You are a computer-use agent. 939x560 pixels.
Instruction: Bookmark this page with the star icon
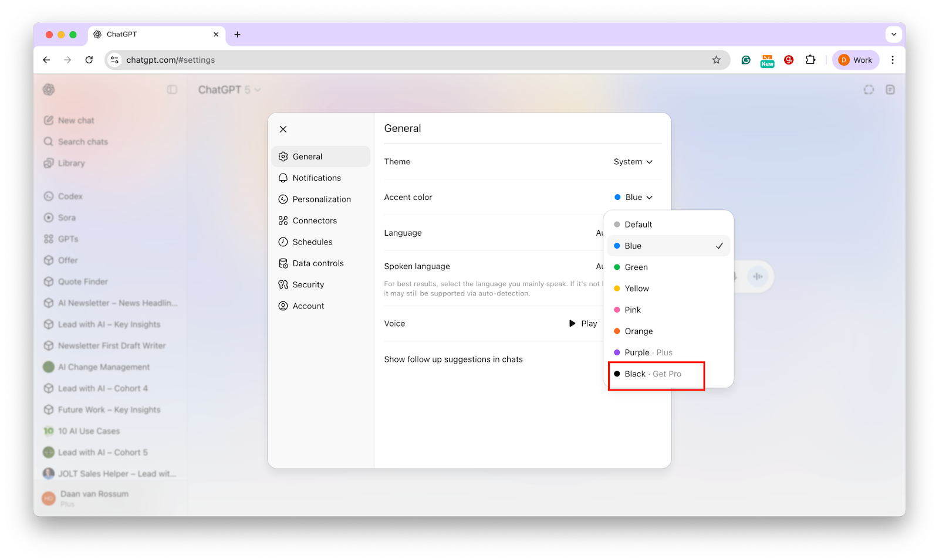pyautogui.click(x=716, y=60)
